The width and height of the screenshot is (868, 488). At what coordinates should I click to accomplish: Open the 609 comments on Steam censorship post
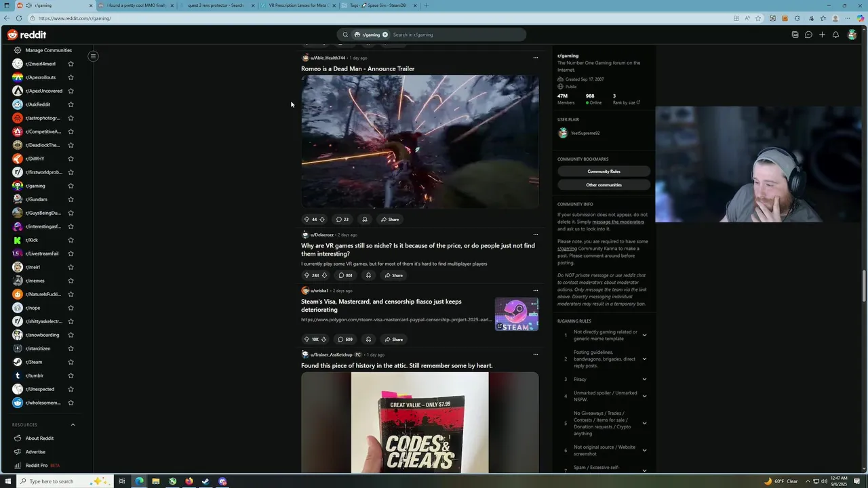[346, 340]
